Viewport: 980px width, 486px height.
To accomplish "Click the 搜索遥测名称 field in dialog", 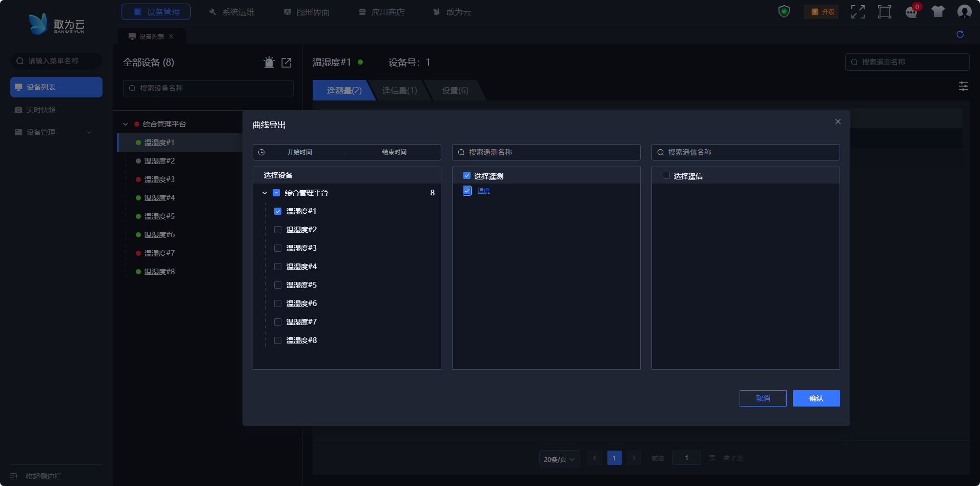I will 546,152.
